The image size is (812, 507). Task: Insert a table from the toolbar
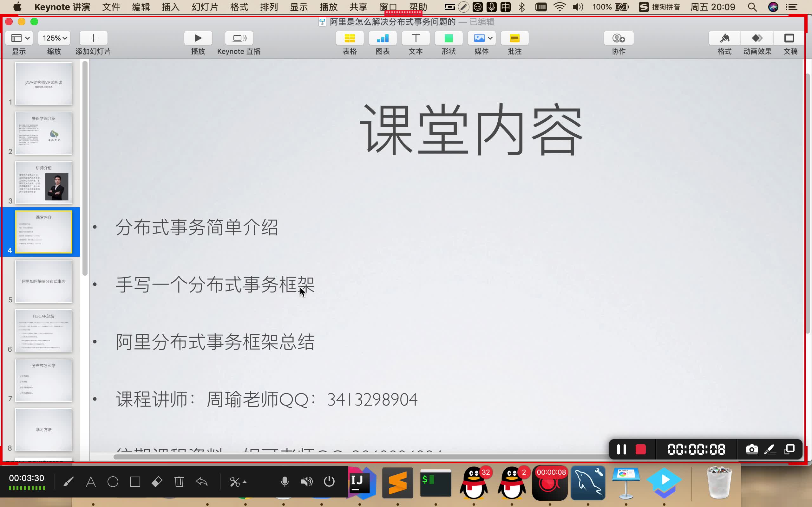(x=349, y=38)
